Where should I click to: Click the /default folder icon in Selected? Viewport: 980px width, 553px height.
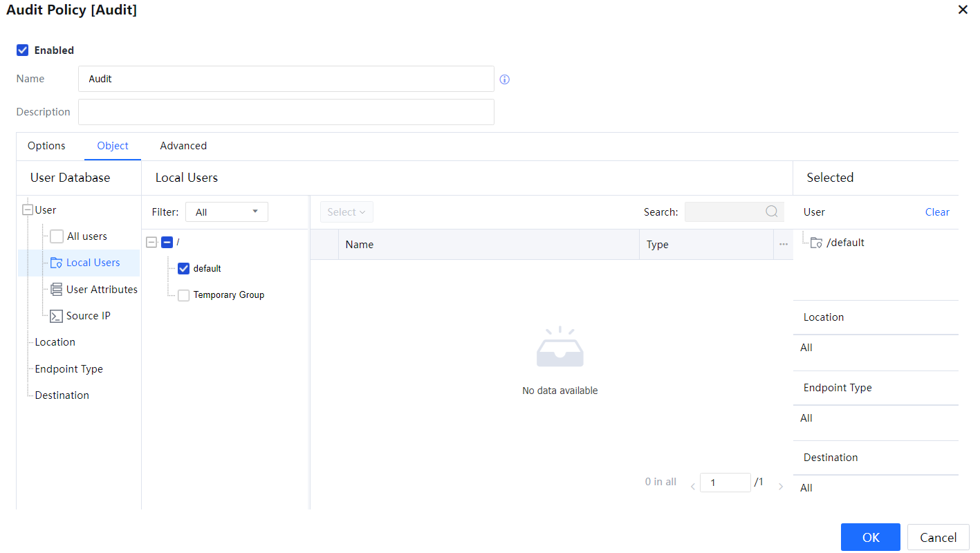point(817,243)
